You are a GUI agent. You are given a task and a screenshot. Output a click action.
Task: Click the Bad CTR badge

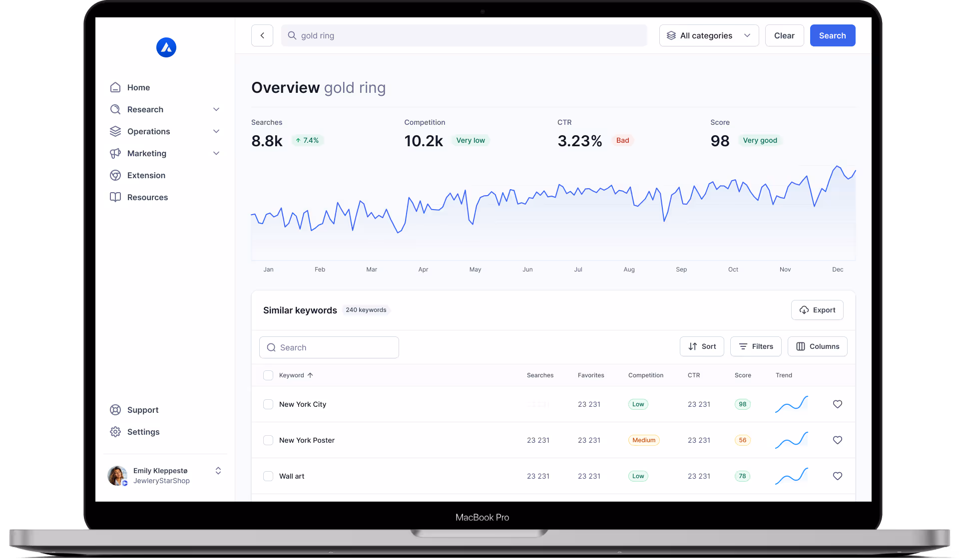pos(622,140)
